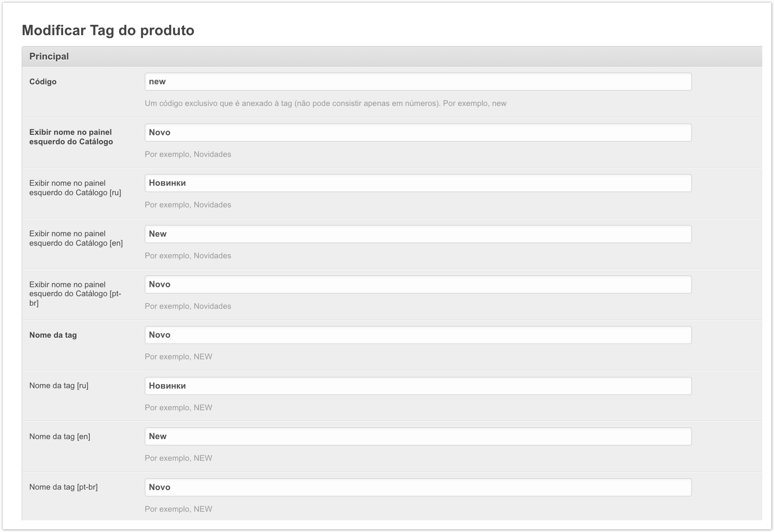This screenshot has height=532, width=774.
Task: Click the catalog panel name [ru] input
Action: pyautogui.click(x=418, y=183)
